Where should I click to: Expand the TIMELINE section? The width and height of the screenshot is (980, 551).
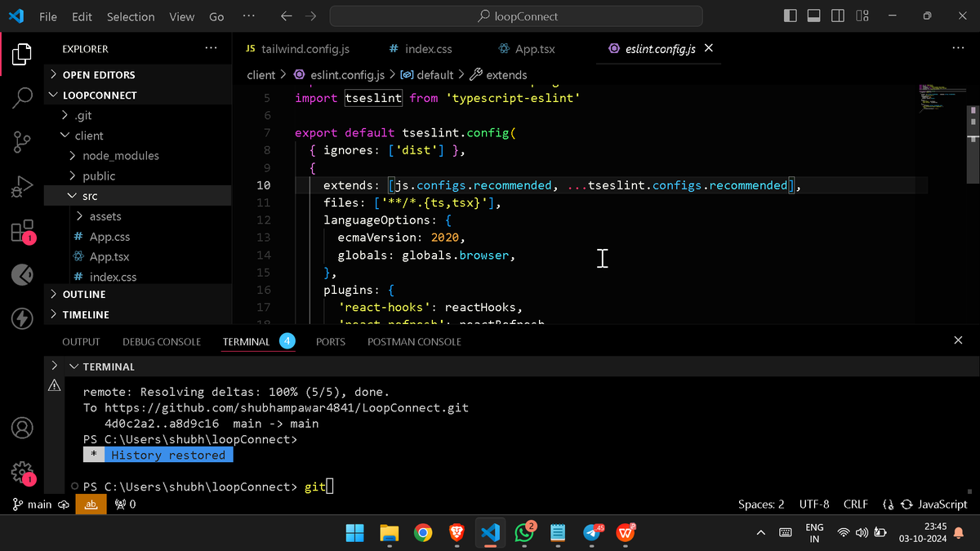click(138, 314)
